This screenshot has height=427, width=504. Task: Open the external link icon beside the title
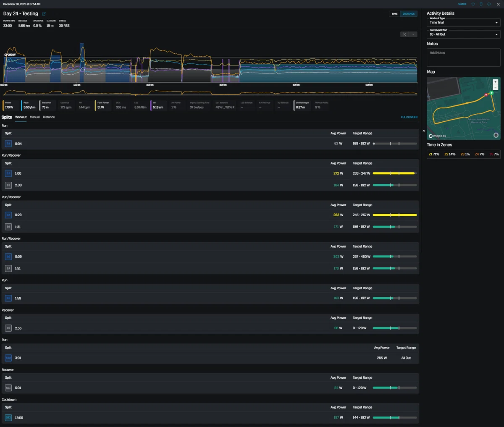pyautogui.click(x=44, y=14)
